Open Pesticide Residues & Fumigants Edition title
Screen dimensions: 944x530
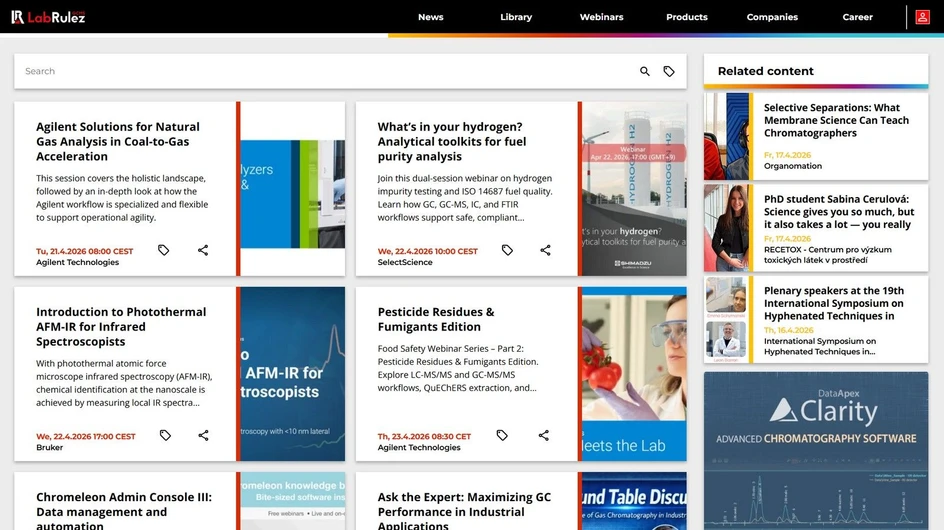click(x=436, y=319)
